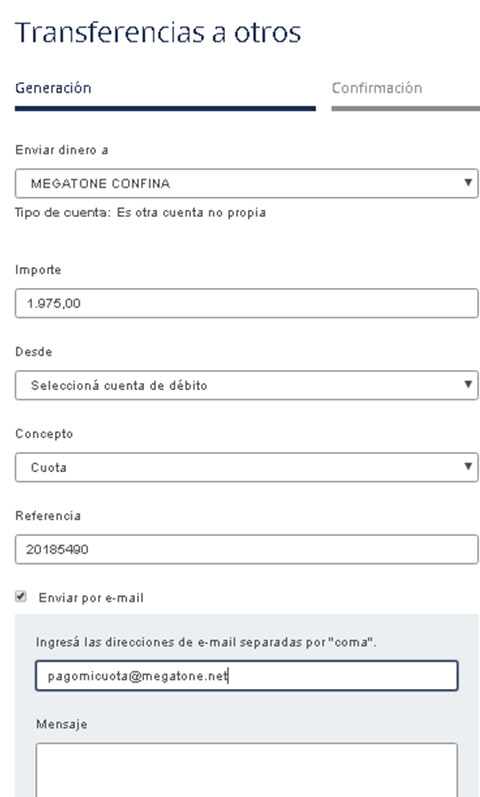Click the Desde field label
This screenshot has height=797, width=480.
click(x=34, y=352)
